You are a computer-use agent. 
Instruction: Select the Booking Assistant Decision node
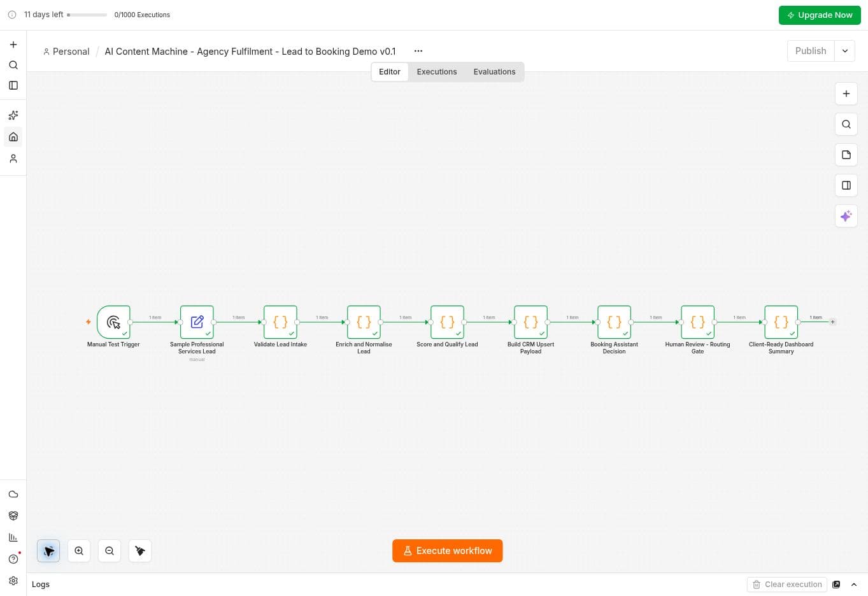tap(614, 322)
